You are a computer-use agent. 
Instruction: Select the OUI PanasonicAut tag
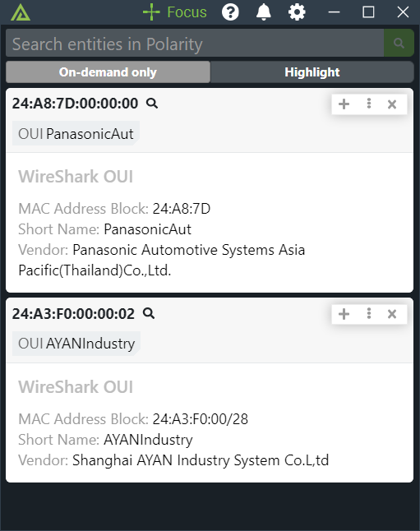[76, 133]
